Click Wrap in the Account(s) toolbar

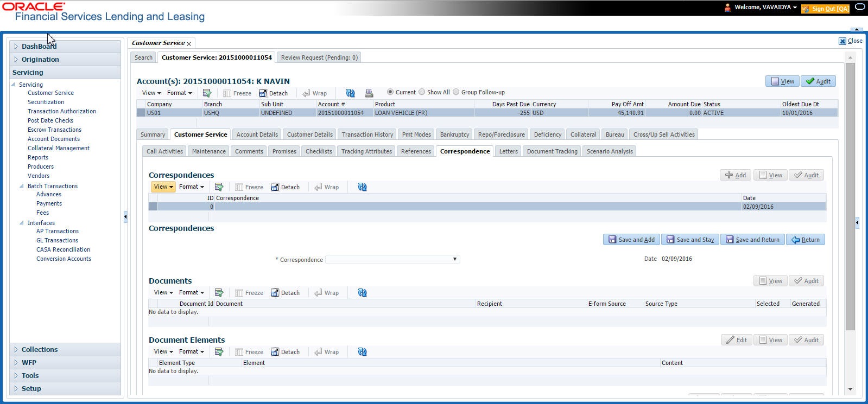(x=315, y=93)
